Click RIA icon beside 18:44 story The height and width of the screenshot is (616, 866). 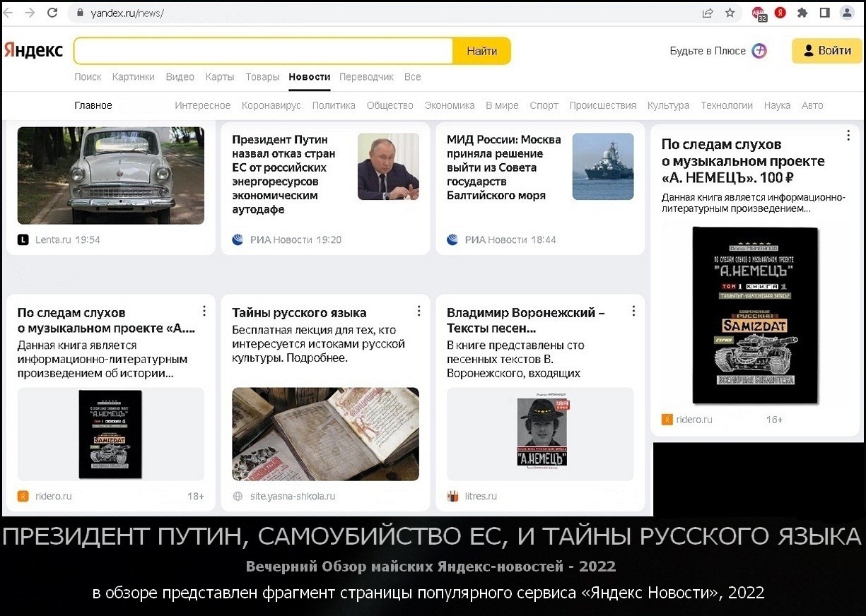[x=452, y=240]
